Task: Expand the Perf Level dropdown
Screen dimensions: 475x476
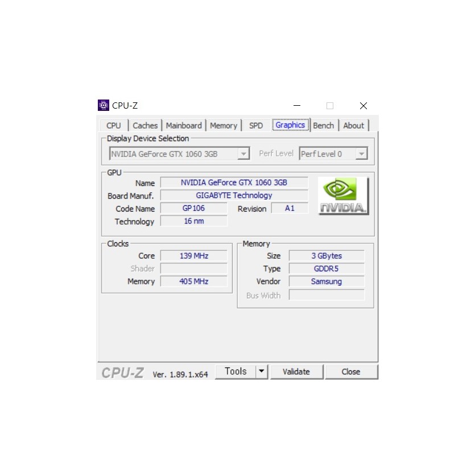Action: click(361, 154)
